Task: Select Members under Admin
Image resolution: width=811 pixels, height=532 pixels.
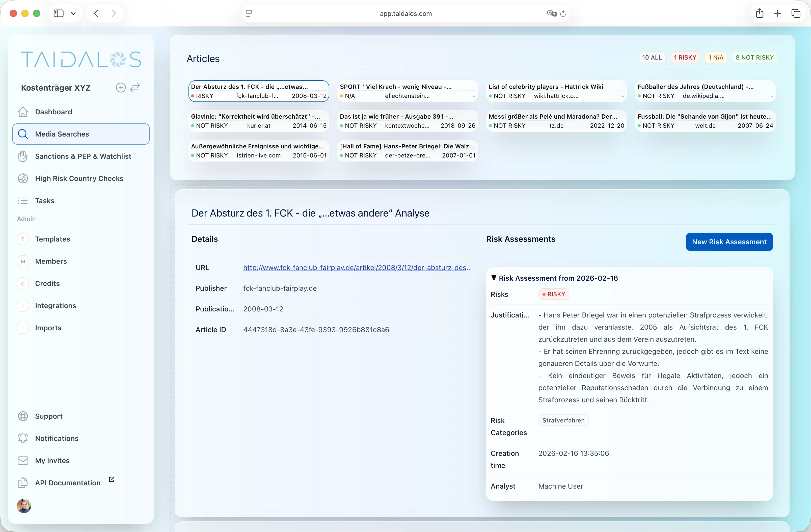Action: [x=51, y=261]
